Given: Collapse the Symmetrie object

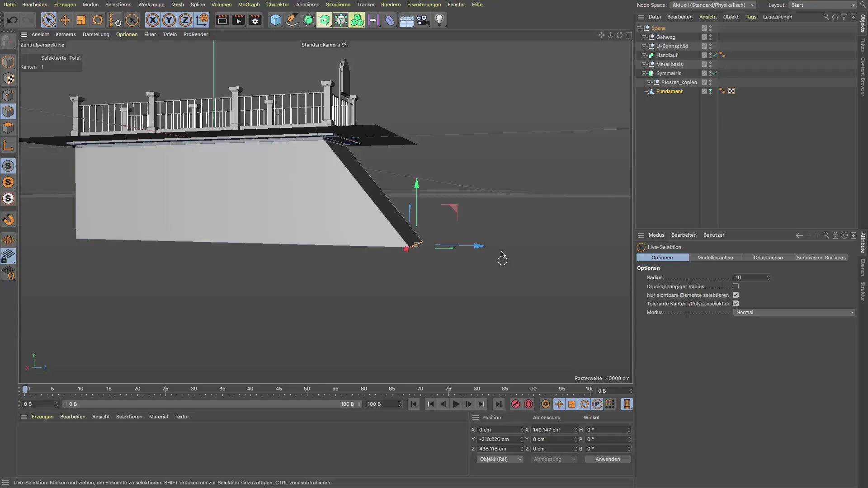Looking at the screenshot, I should click(x=644, y=73).
